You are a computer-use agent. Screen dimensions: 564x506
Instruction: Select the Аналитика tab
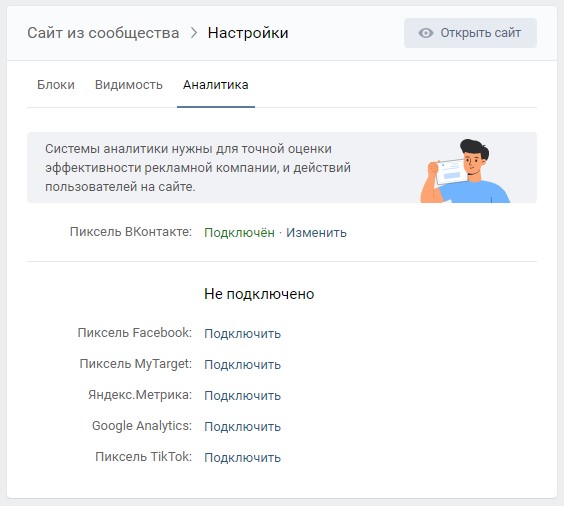tap(215, 85)
